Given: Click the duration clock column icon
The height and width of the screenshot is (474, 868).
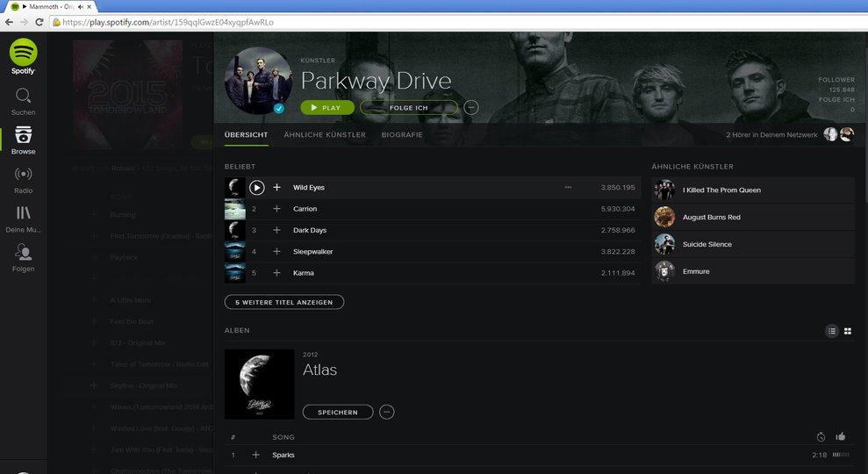Looking at the screenshot, I should coord(821,437).
